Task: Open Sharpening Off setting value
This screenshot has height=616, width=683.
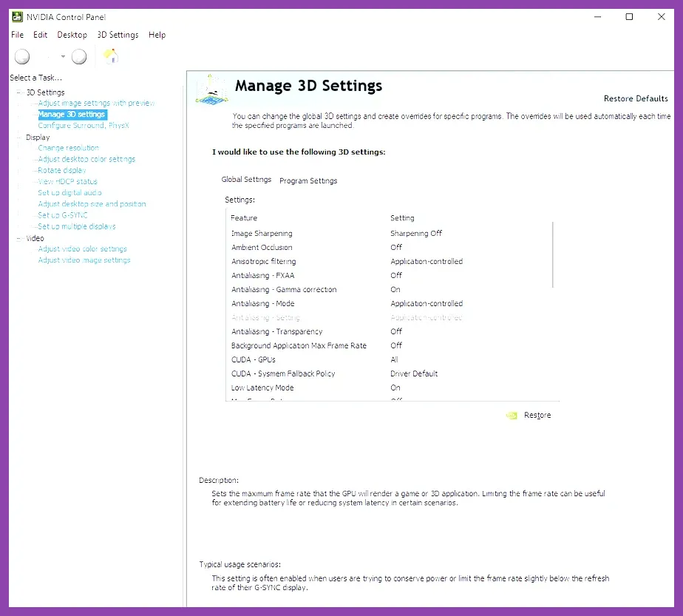Action: [416, 234]
